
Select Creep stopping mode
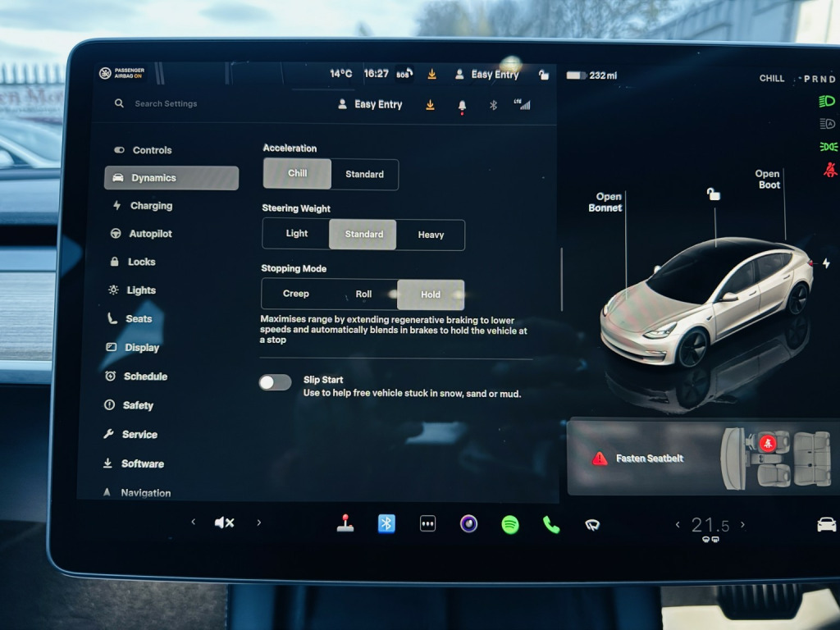click(296, 294)
